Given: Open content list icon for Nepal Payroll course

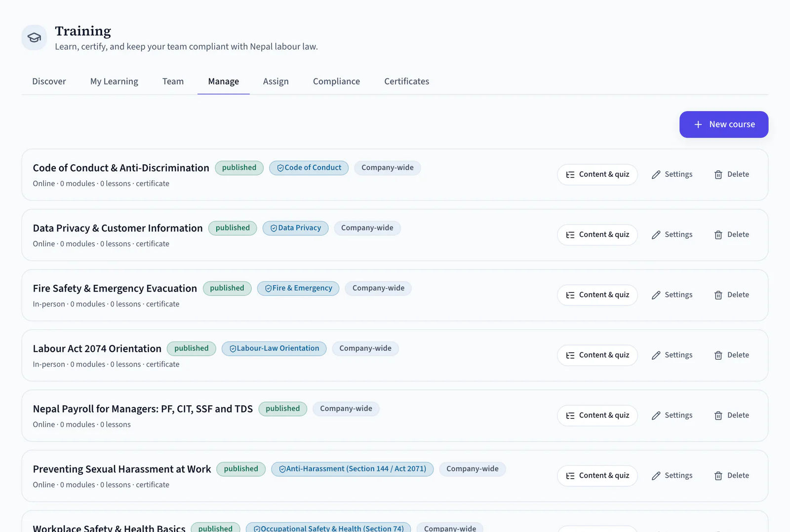Looking at the screenshot, I should pyautogui.click(x=570, y=416).
